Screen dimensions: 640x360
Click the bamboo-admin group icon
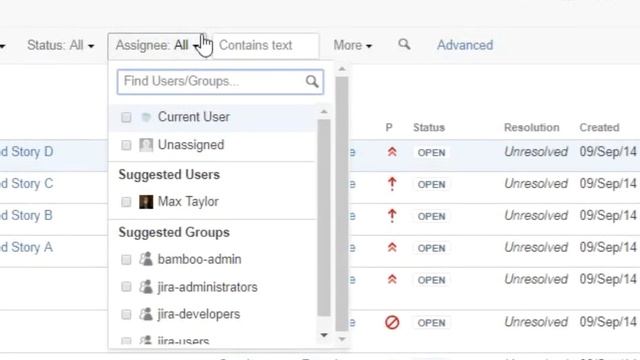[x=146, y=259]
